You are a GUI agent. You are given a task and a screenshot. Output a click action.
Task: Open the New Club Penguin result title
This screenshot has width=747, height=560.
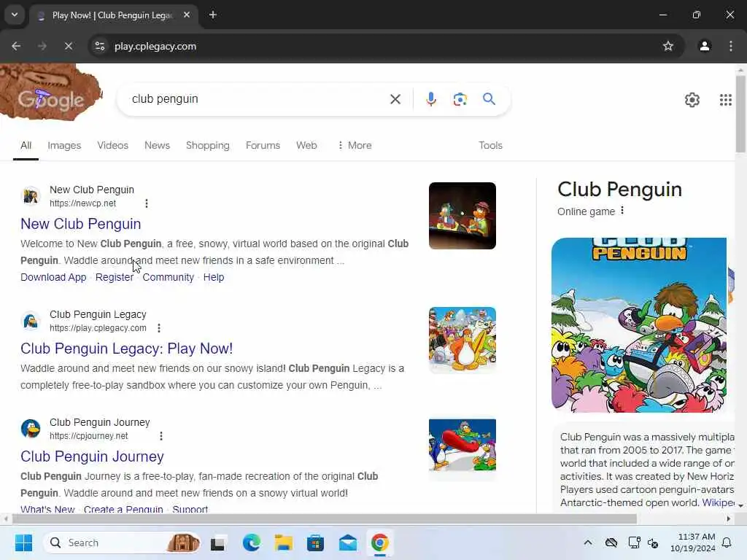[80, 224]
